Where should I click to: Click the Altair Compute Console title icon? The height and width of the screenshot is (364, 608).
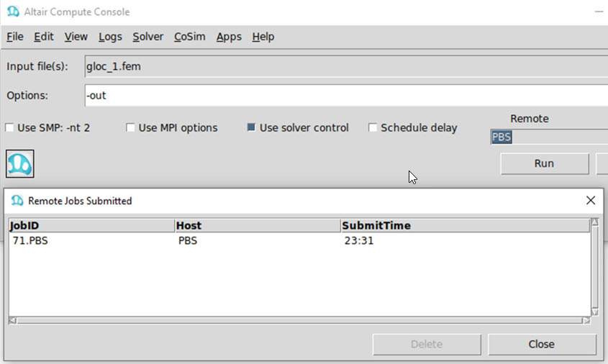(13, 12)
